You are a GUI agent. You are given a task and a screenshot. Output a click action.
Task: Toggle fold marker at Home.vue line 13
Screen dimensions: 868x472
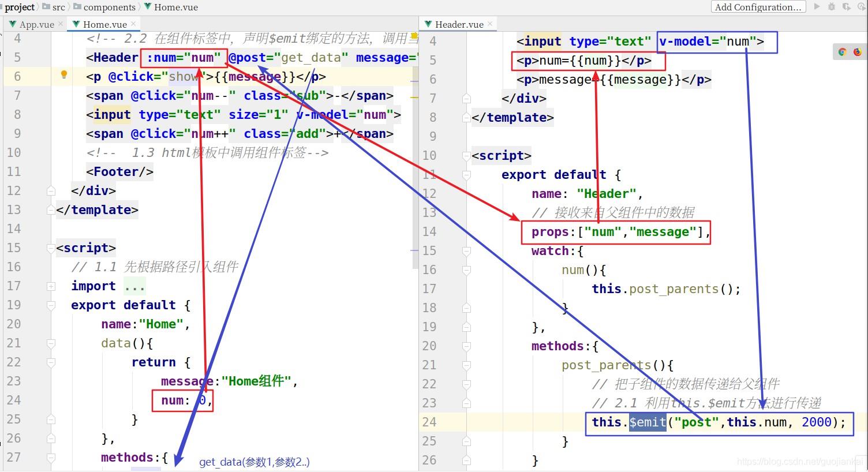[x=51, y=210]
